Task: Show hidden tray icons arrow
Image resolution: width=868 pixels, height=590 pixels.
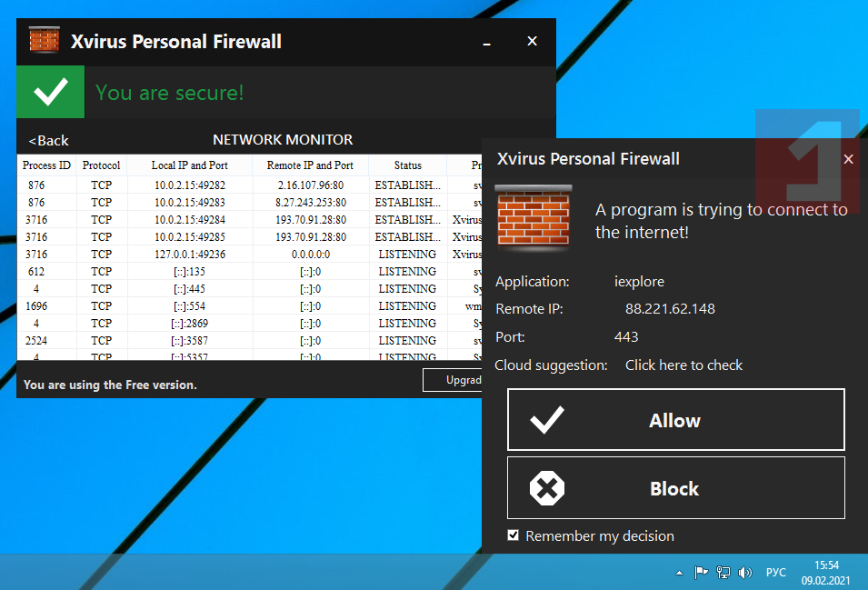Action: (x=679, y=574)
